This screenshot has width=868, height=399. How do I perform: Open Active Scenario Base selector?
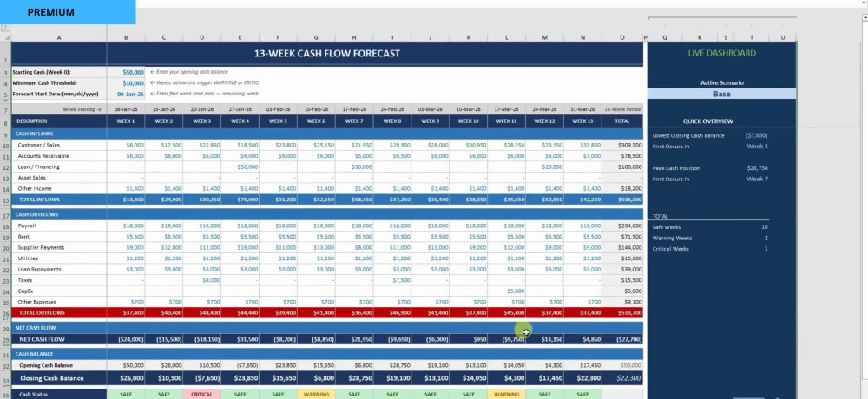721,94
